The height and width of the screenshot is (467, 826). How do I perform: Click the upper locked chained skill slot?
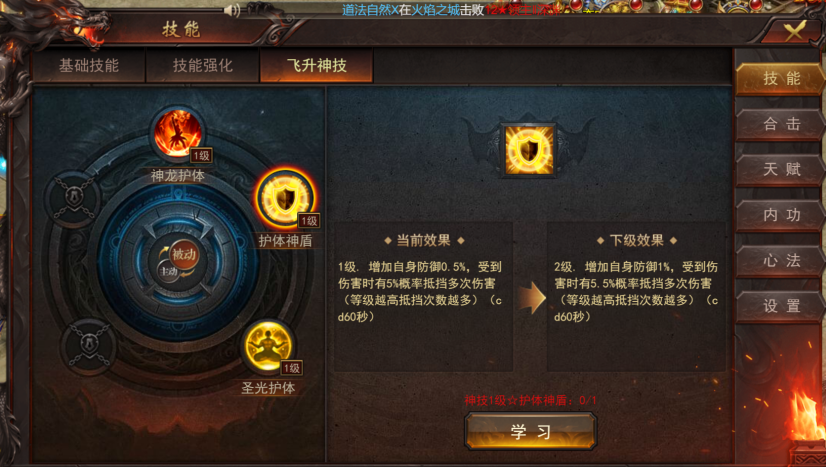[73, 199]
